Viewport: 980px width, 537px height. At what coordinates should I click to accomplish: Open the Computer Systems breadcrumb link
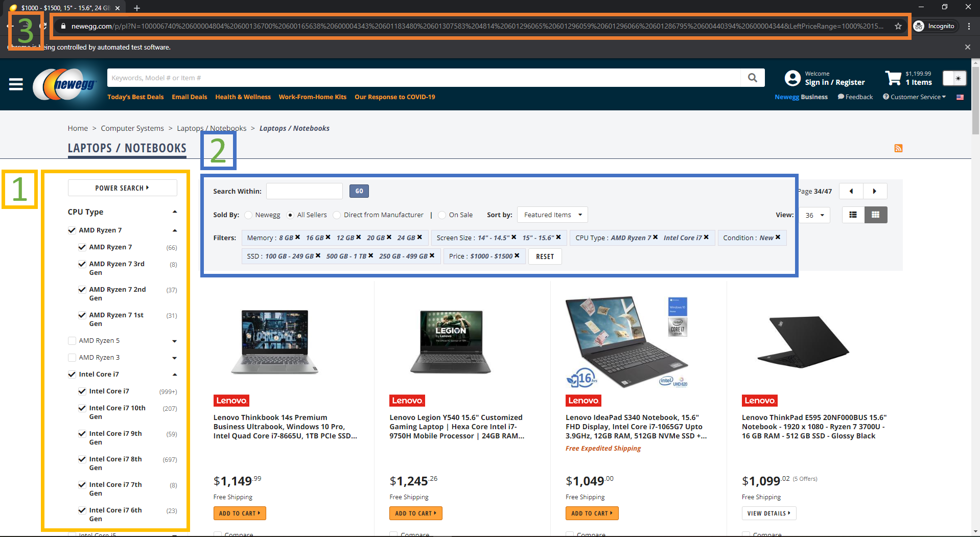pos(132,128)
